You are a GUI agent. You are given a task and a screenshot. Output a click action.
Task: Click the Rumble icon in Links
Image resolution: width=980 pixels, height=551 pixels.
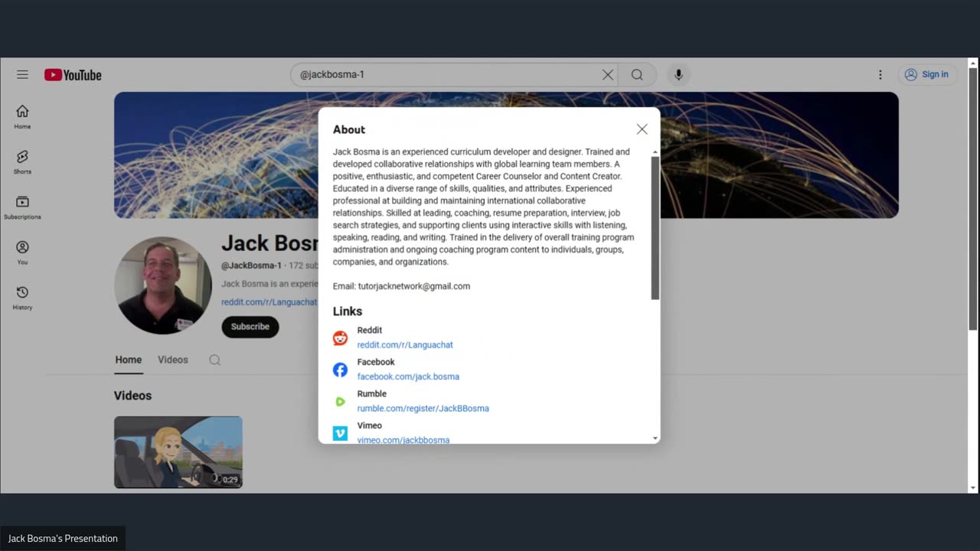click(340, 401)
